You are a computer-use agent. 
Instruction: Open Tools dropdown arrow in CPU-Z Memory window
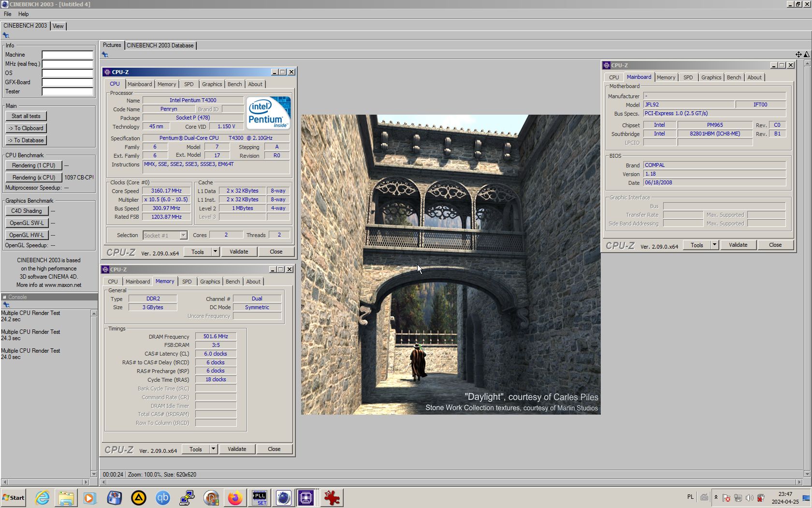213,449
